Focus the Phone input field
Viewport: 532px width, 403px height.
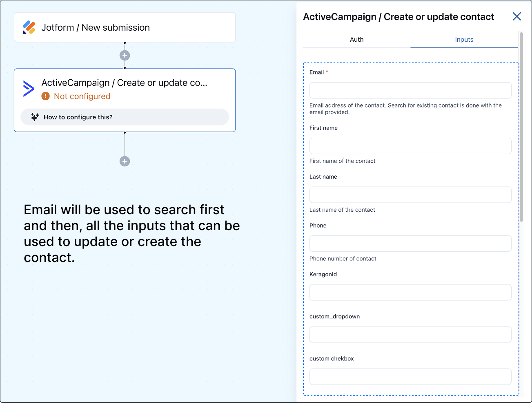(410, 244)
